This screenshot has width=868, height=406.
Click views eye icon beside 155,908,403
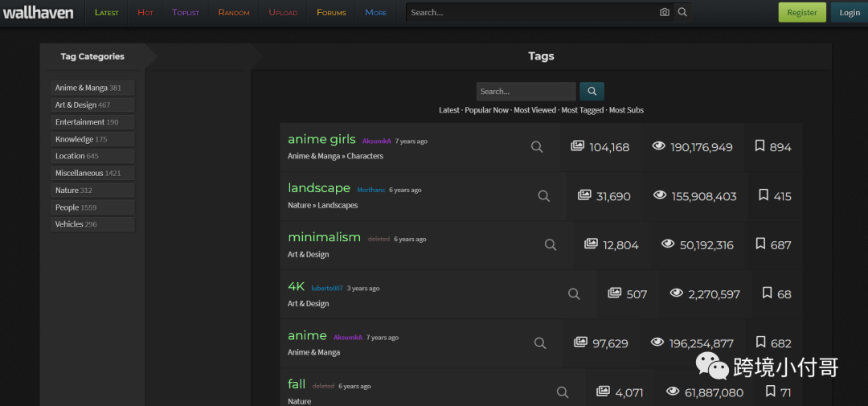point(660,195)
